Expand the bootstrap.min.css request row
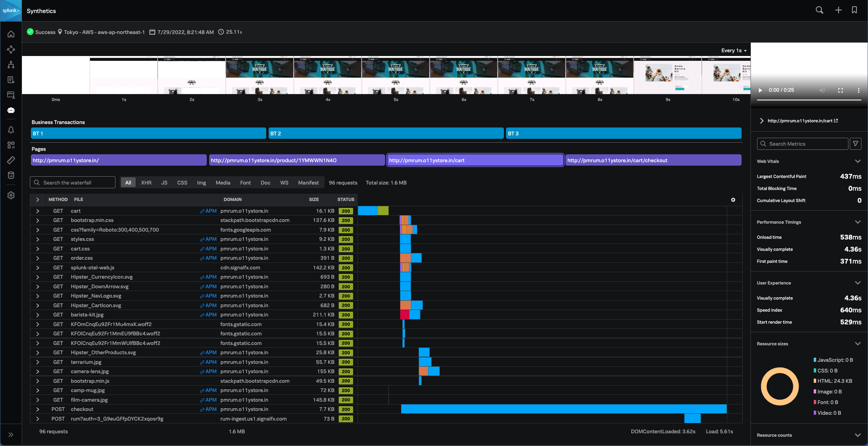The image size is (868, 446). pyautogui.click(x=37, y=220)
